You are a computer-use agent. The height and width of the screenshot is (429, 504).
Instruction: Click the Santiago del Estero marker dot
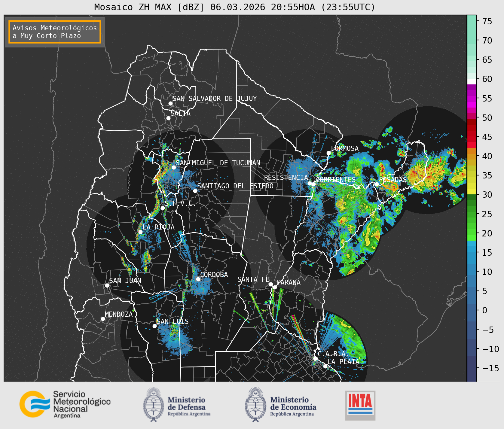pos(195,191)
